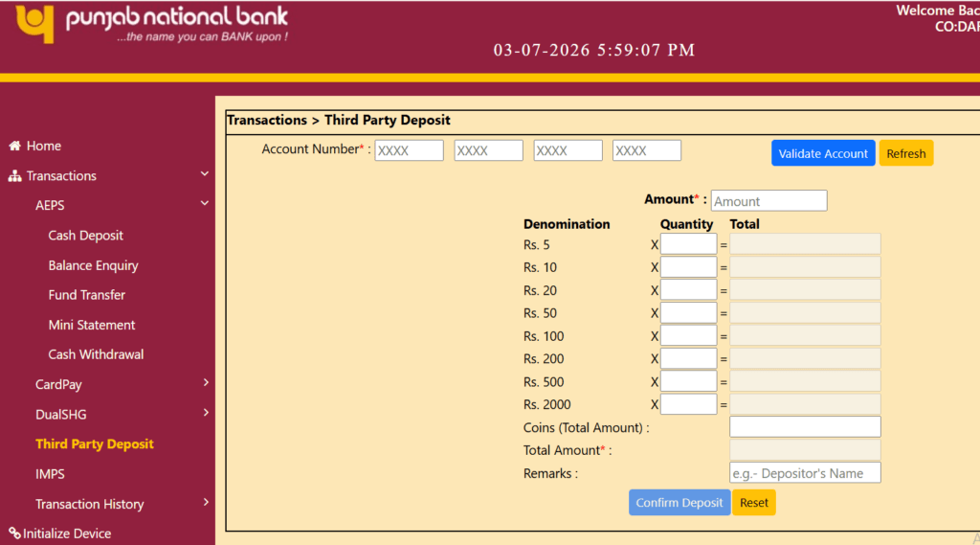Image resolution: width=980 pixels, height=545 pixels.
Task: Click the Denomination column heading
Action: click(567, 224)
